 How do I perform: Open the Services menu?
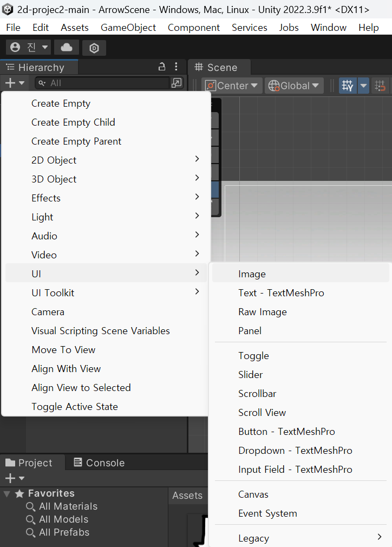[250, 28]
